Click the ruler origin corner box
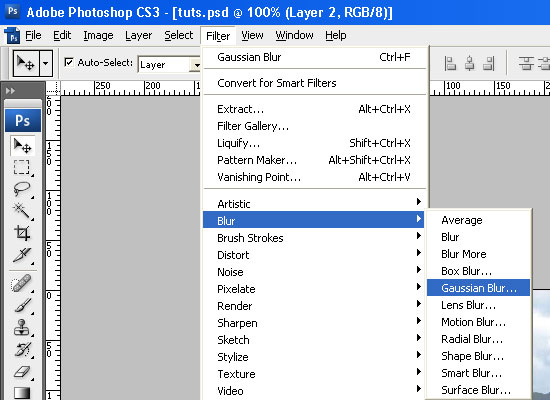This screenshot has width=550, height=400. (x=53, y=88)
